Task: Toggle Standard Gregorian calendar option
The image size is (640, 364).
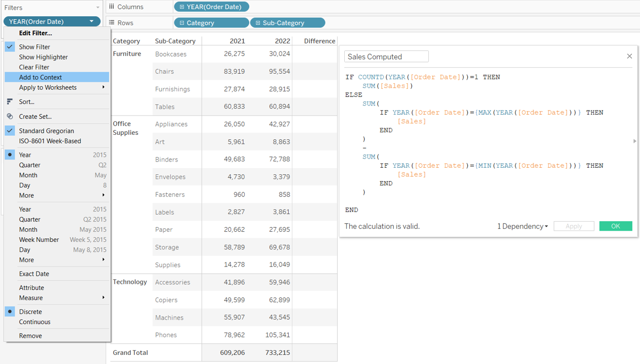Action: [46, 131]
